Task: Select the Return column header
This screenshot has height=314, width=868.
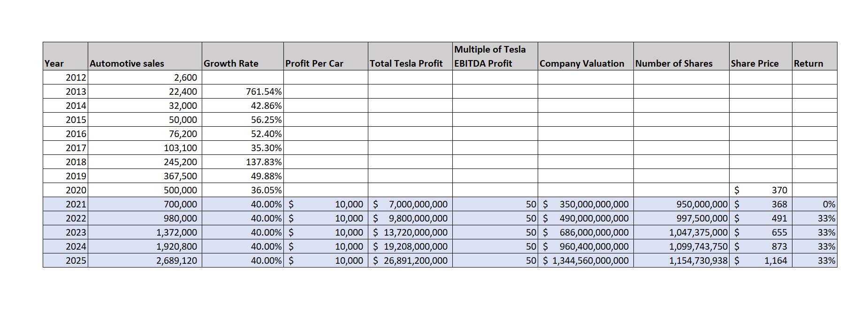Action: [x=815, y=56]
